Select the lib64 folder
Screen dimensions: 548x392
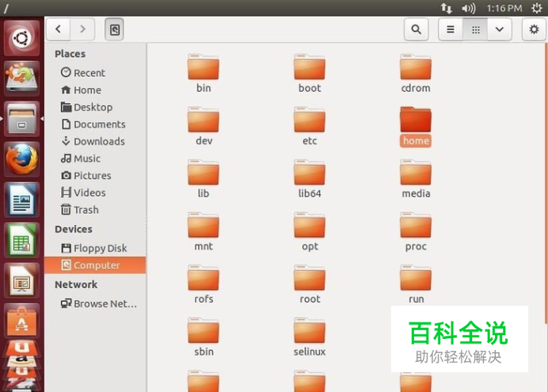(310, 179)
